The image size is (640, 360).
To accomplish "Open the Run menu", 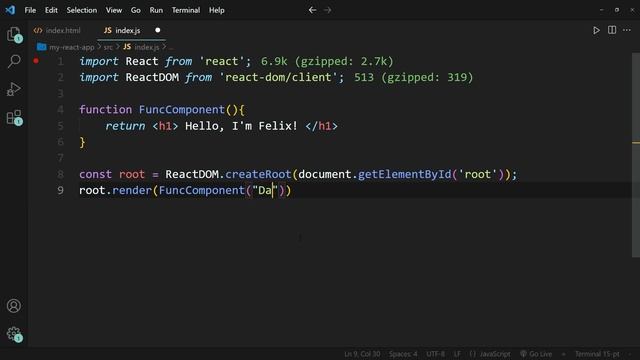I will (x=156, y=10).
